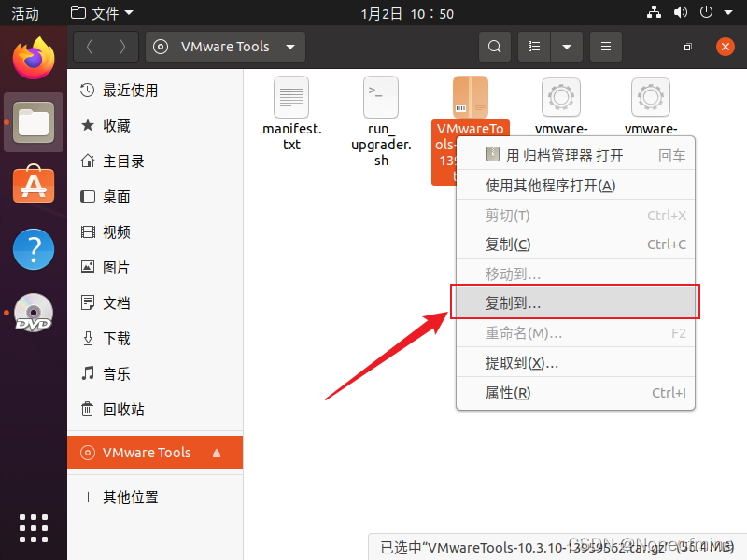The width and height of the screenshot is (747, 560).
Task: Open the hamburger main menu
Action: (605, 47)
